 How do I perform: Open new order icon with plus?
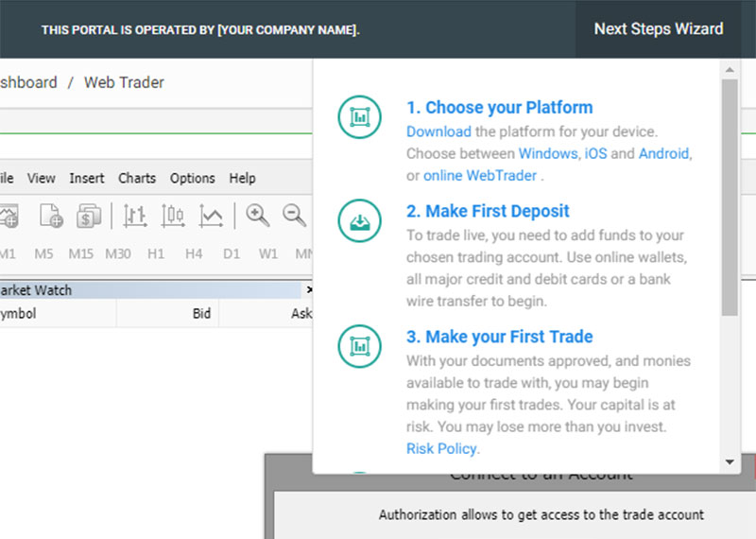coord(51,216)
